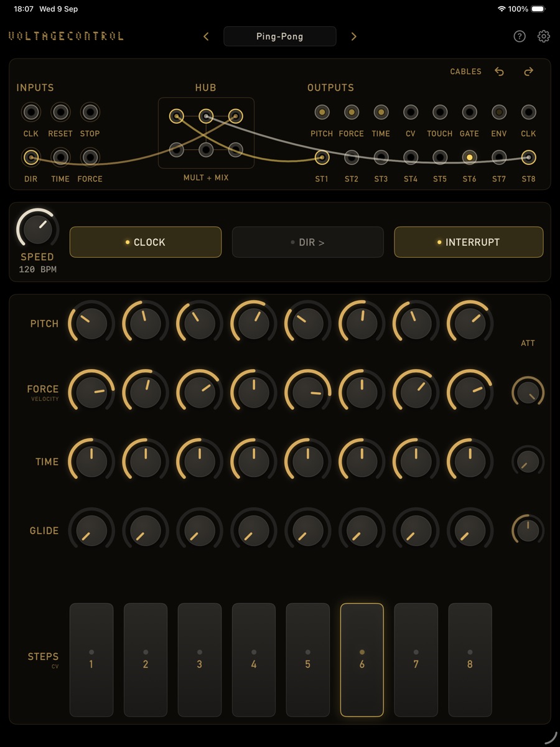
Task: Tap the first PITCH knob
Action: (91, 324)
